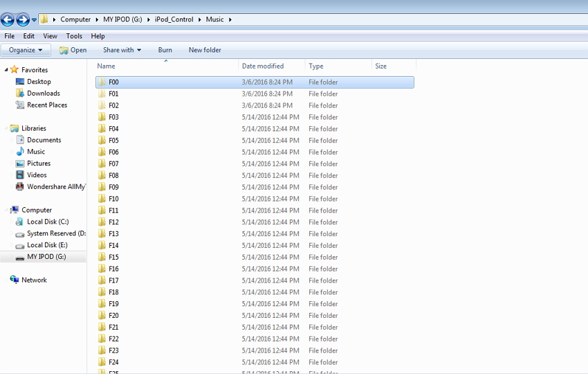Click the Back navigation arrow button
The image size is (588, 374).
click(x=8, y=19)
